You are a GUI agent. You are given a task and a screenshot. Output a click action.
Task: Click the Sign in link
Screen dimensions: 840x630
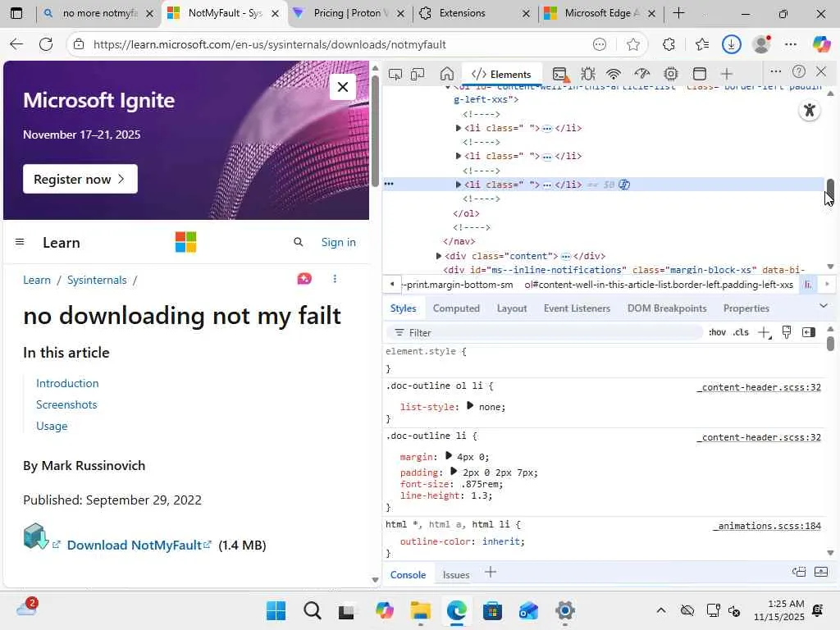(x=338, y=242)
